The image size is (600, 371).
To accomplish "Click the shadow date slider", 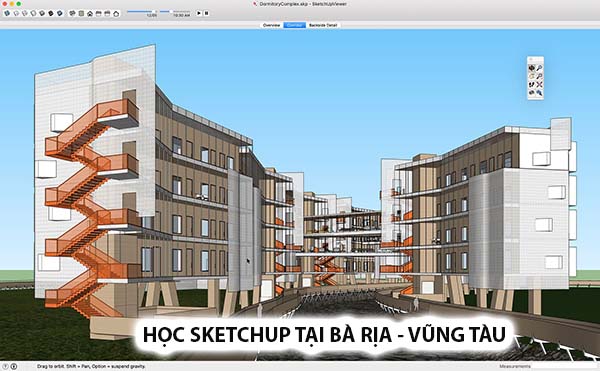I will pos(142,11).
